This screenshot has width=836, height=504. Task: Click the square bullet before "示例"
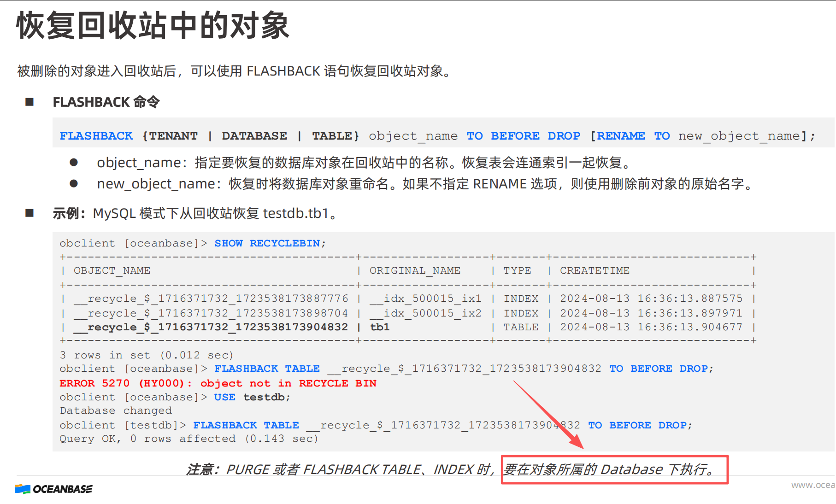pos(29,213)
